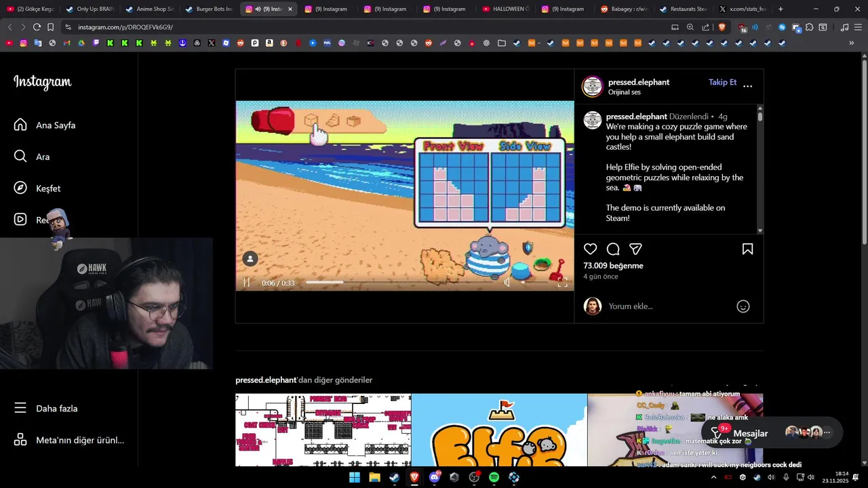
Task: Open OBS Studio from taskbar
Action: tap(474, 477)
